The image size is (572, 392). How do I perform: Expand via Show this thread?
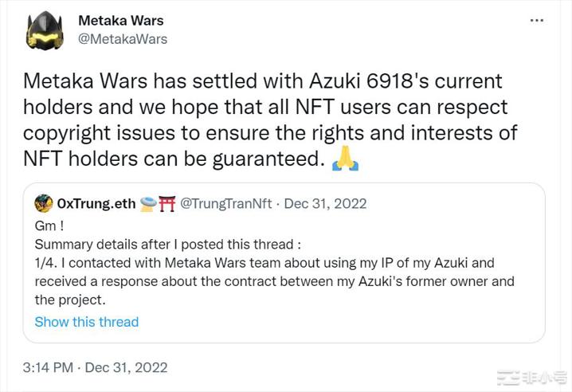point(86,322)
